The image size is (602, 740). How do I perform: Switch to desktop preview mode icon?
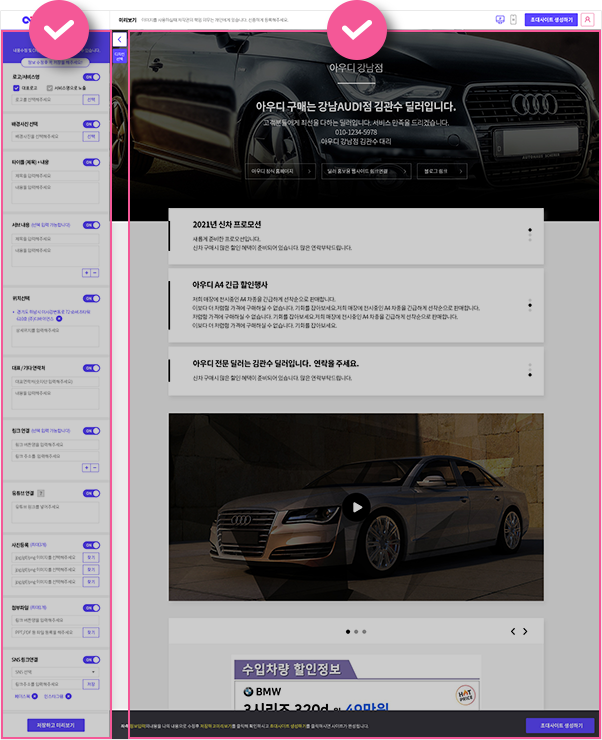pyautogui.click(x=500, y=19)
